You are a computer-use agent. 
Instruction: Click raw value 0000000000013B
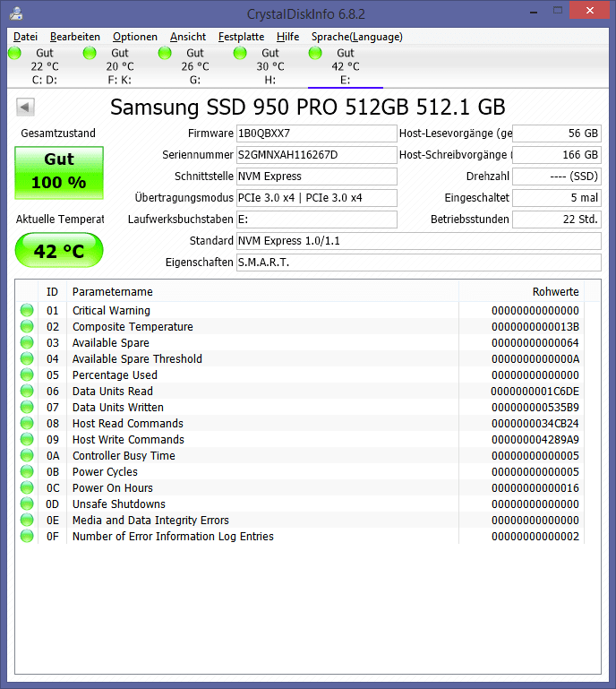point(535,326)
